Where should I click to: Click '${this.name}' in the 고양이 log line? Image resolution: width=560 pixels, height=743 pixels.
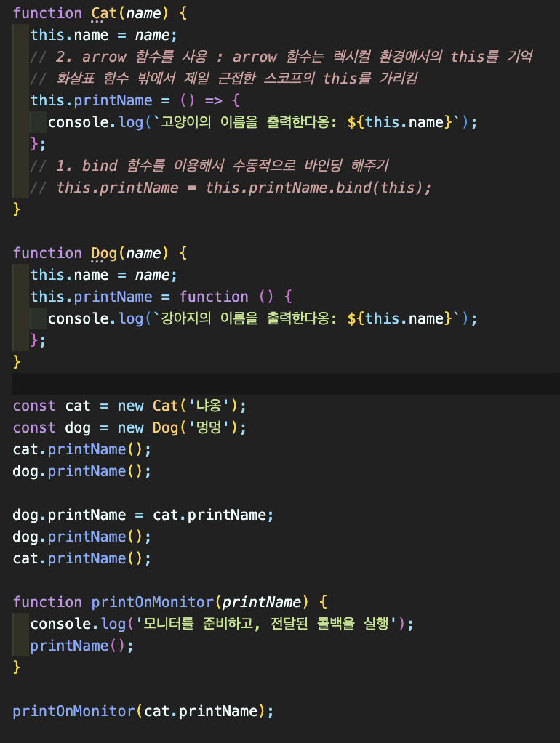coord(400,122)
